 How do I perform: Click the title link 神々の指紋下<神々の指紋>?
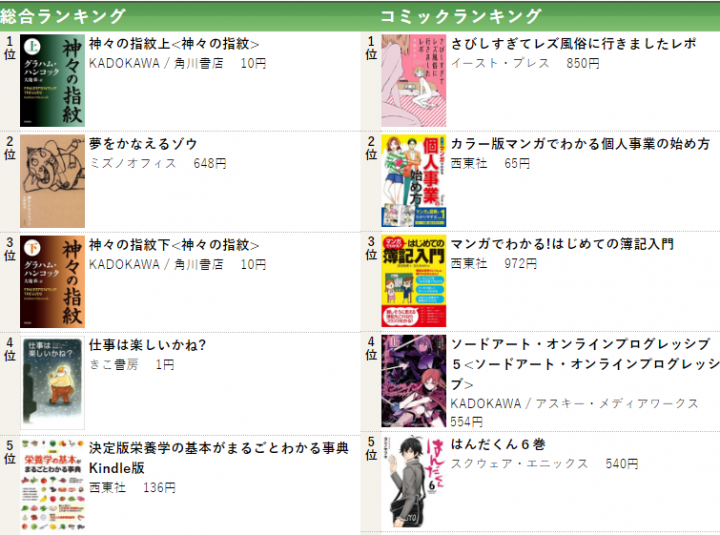(x=174, y=245)
